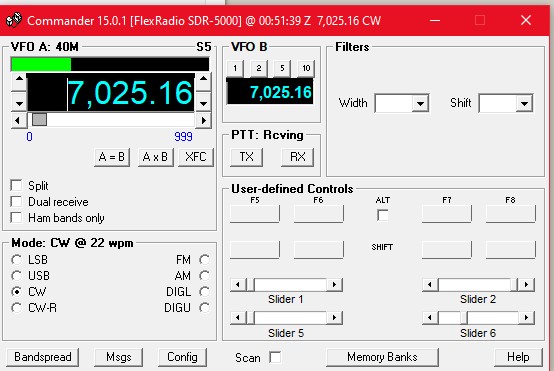Click the VFO A signal strength meter bar
This screenshot has width=554, height=371.
(x=110, y=64)
